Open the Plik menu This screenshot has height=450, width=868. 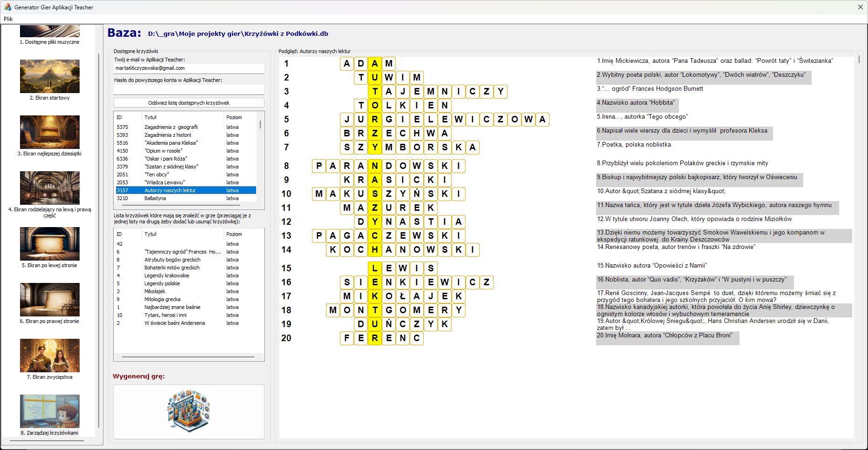click(8, 19)
